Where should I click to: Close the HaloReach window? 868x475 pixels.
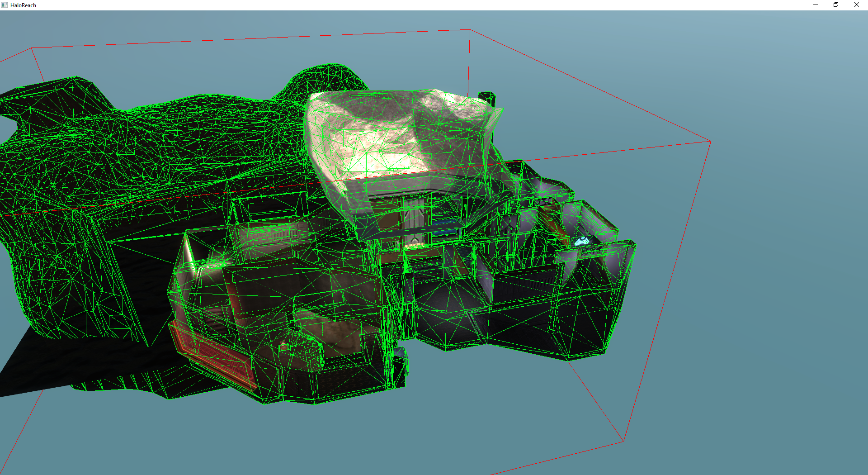point(857,5)
